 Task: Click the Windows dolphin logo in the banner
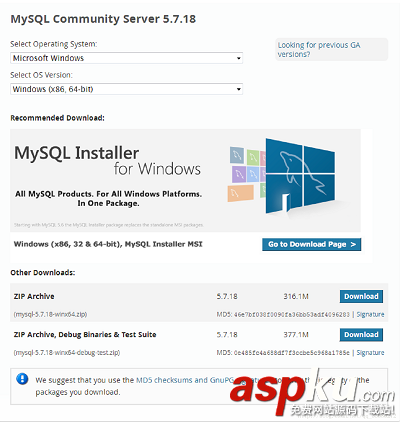pyautogui.click(x=300, y=176)
